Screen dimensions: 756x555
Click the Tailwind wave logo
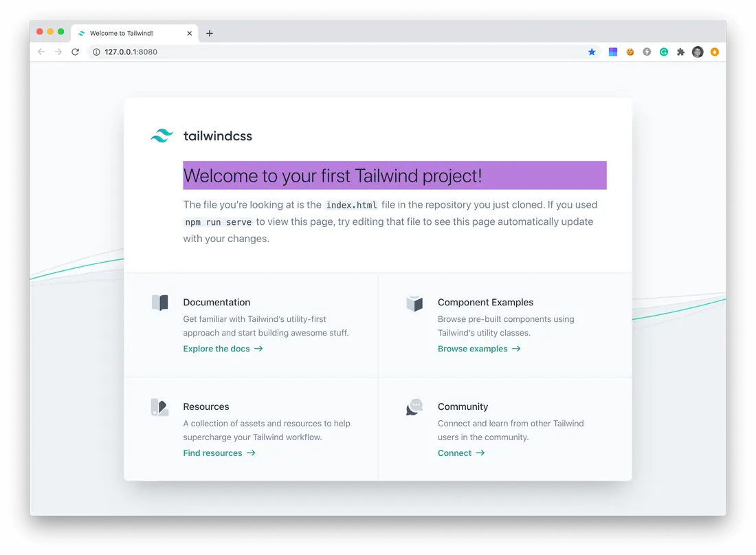tap(162, 135)
